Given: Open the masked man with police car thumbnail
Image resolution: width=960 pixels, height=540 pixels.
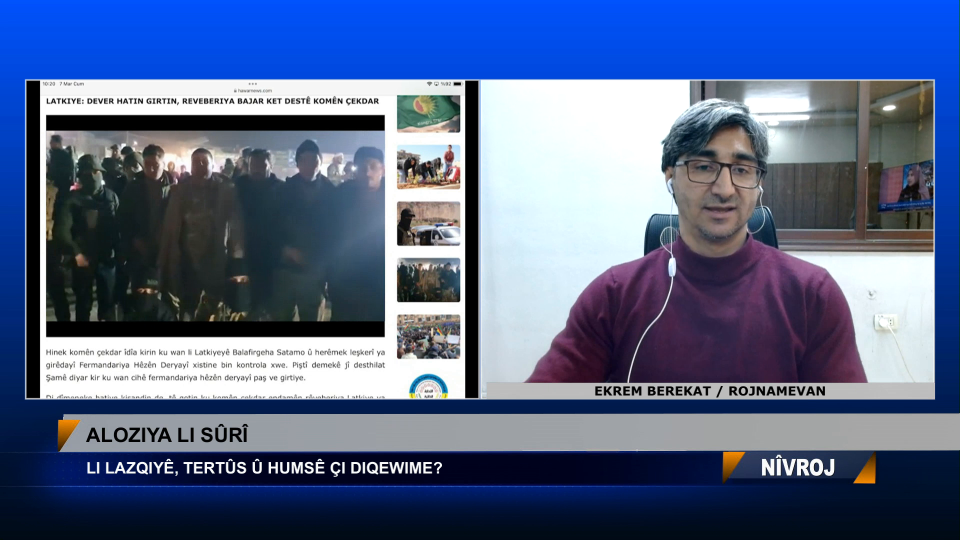Looking at the screenshot, I should pyautogui.click(x=428, y=223).
